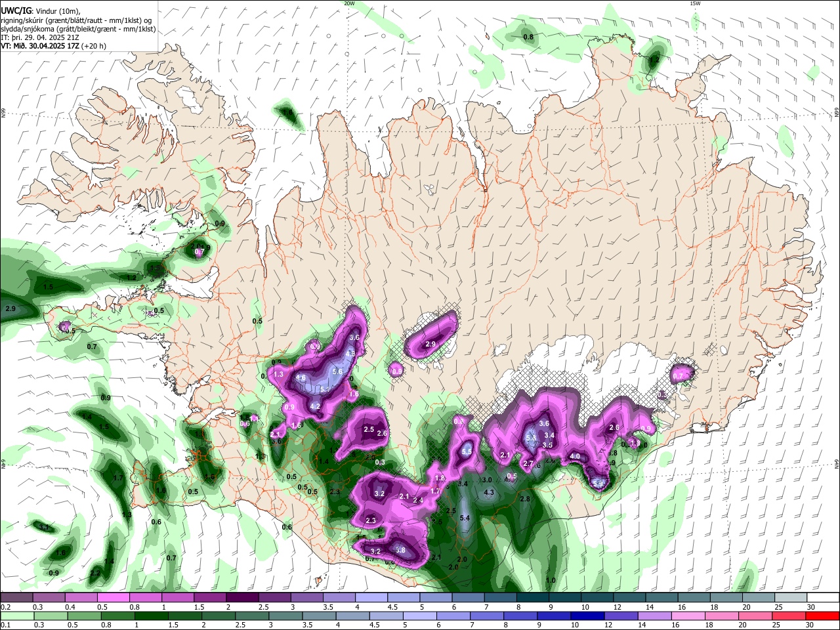
Task: Select the 2.7 value on the map
Action: tap(528, 463)
